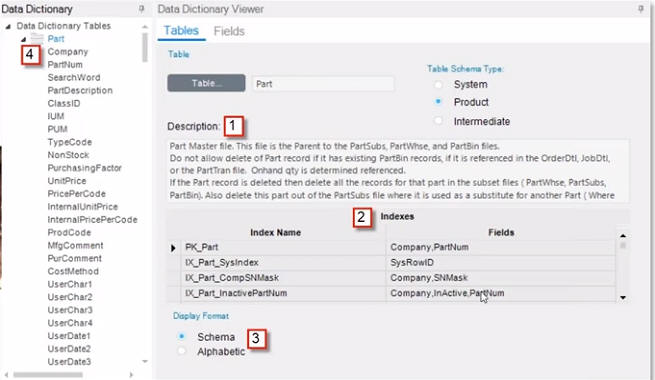The width and height of the screenshot is (655, 380).
Task: Click the Table... button
Action: click(x=206, y=83)
